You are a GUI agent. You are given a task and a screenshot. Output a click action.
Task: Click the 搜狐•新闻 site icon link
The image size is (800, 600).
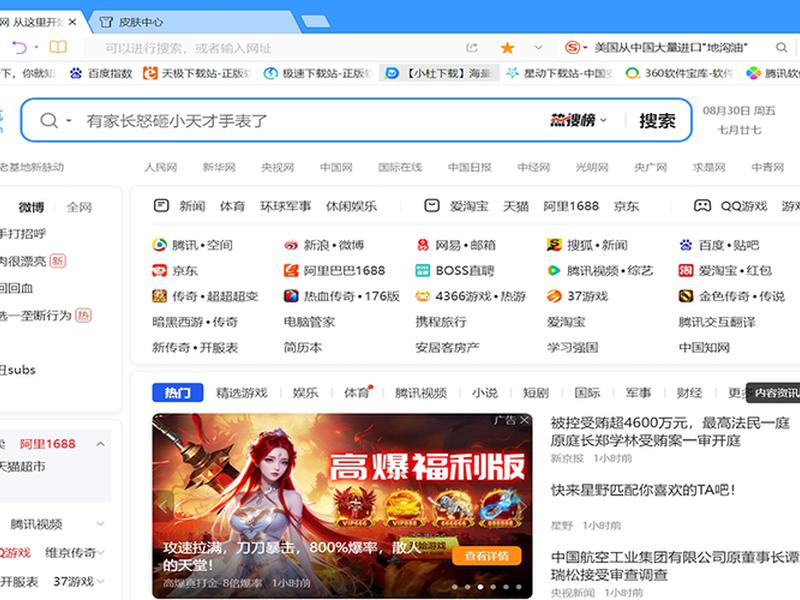click(587, 245)
